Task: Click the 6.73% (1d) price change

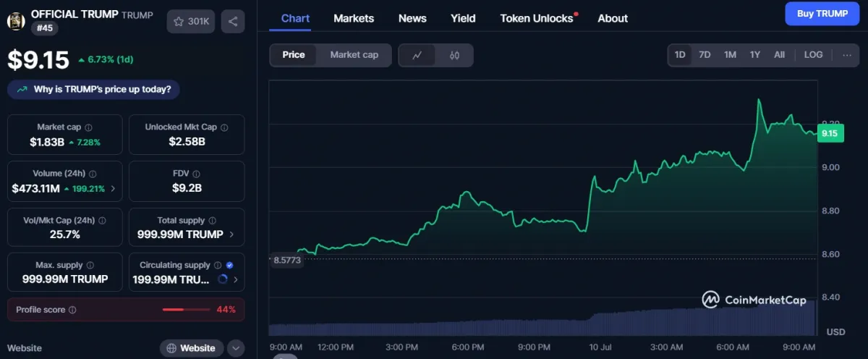Action: [x=106, y=60]
